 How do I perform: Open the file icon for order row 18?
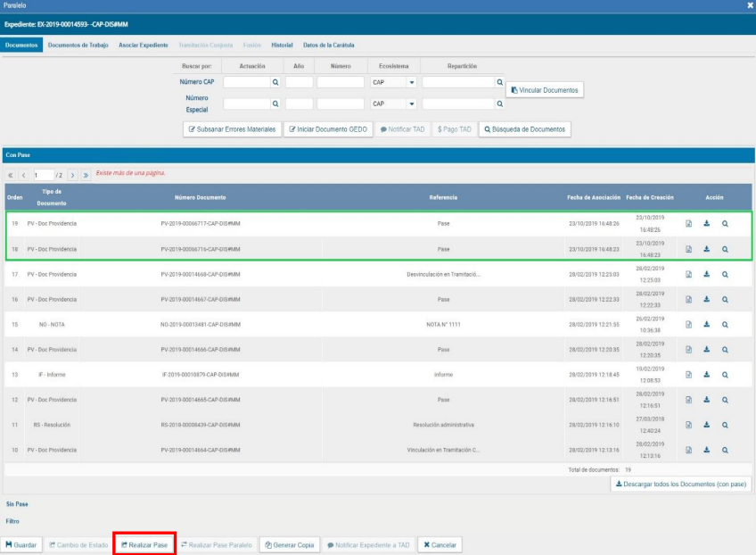tap(688, 249)
